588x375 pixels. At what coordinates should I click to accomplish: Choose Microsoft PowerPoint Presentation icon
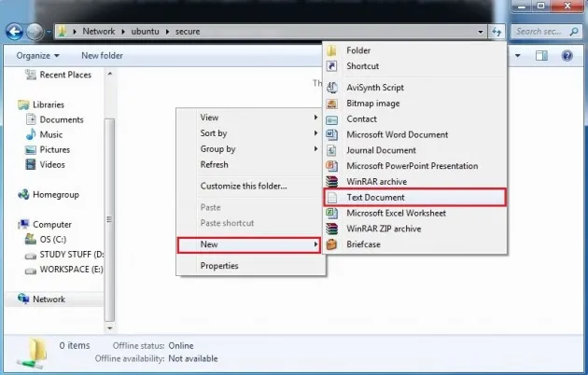click(x=332, y=166)
